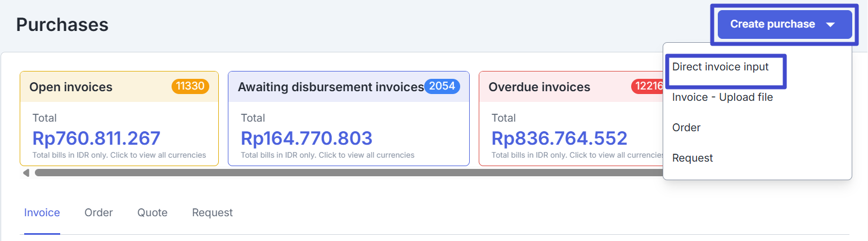The height and width of the screenshot is (241, 868).
Task: Select Direct invoice input from the menu
Action: (720, 67)
